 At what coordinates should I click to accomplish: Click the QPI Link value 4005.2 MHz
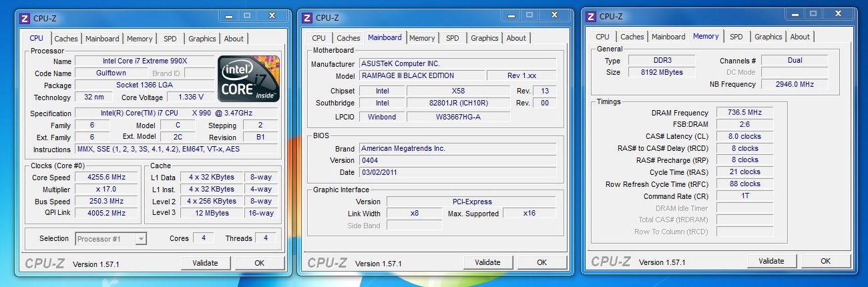(107, 214)
